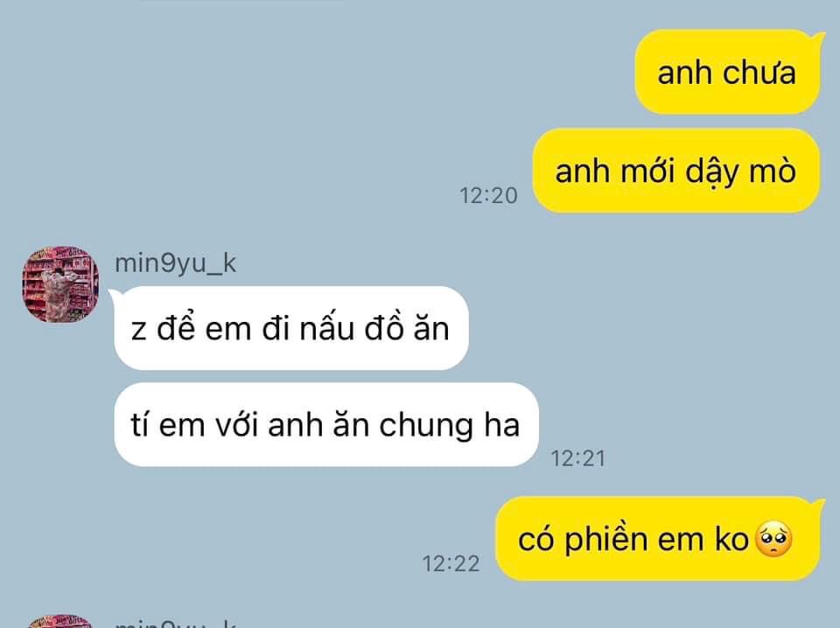Click the 12:21 timestamp
The width and height of the screenshot is (840, 628).
pos(578,459)
